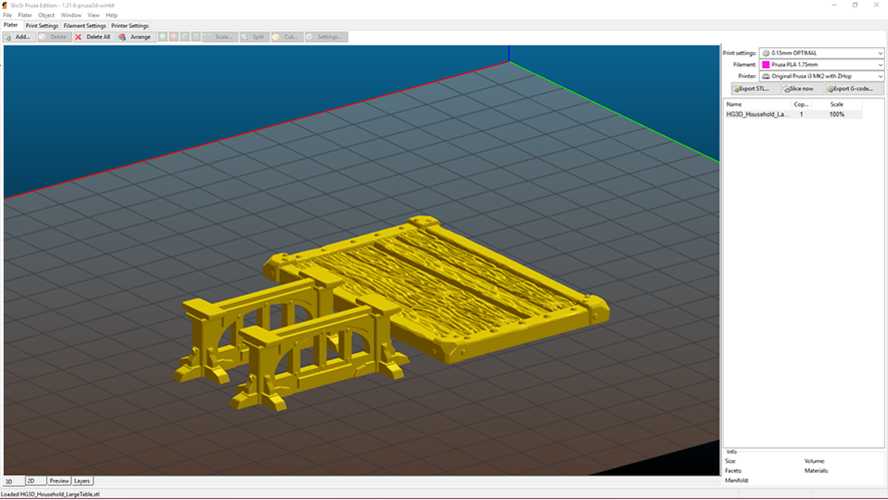This screenshot has width=888, height=500.
Task: Switch to the Printer Settings tab
Action: [x=130, y=25]
